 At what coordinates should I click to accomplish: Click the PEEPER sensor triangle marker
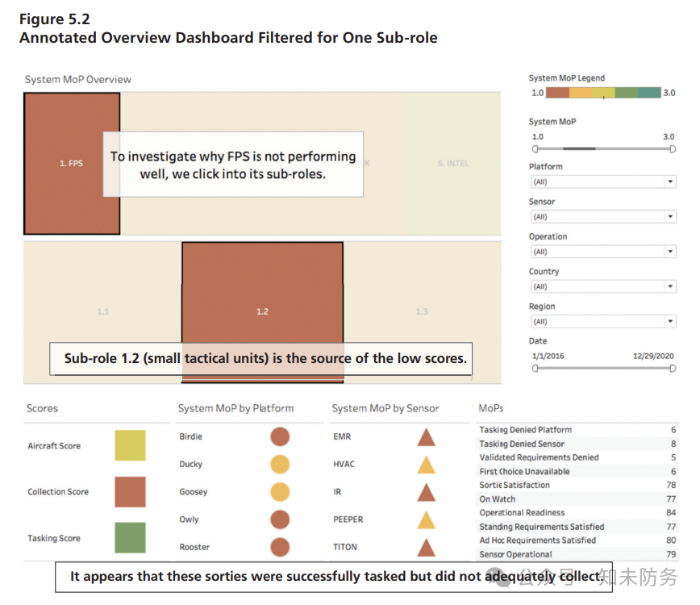coord(427,520)
